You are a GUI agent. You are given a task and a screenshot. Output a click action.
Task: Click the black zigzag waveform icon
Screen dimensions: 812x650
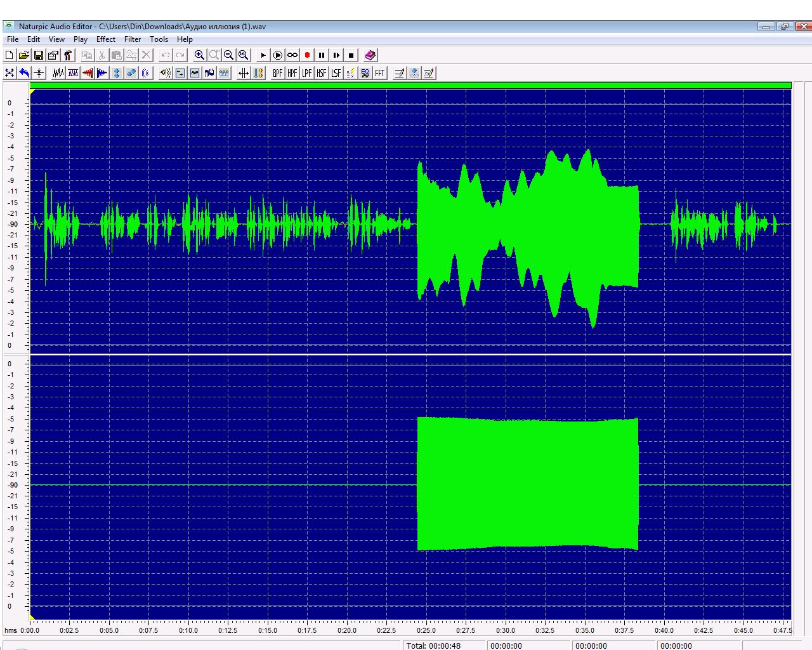pos(58,73)
